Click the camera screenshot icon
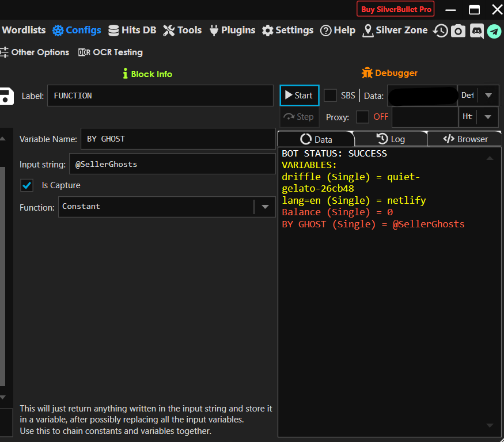The width and height of the screenshot is (504, 442). click(458, 31)
